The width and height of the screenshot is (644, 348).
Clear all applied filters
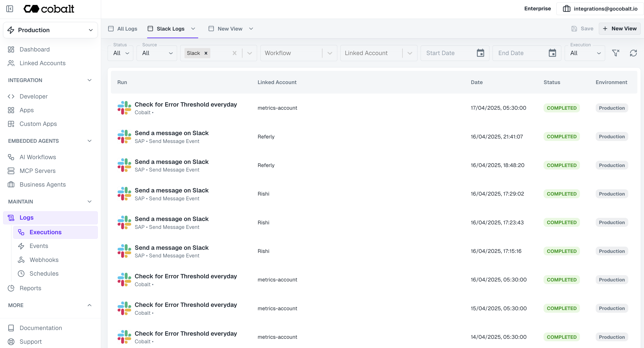(x=615, y=53)
